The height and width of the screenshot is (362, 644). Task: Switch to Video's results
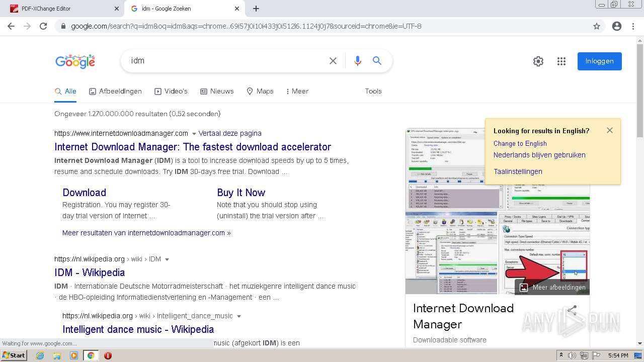pos(171,91)
